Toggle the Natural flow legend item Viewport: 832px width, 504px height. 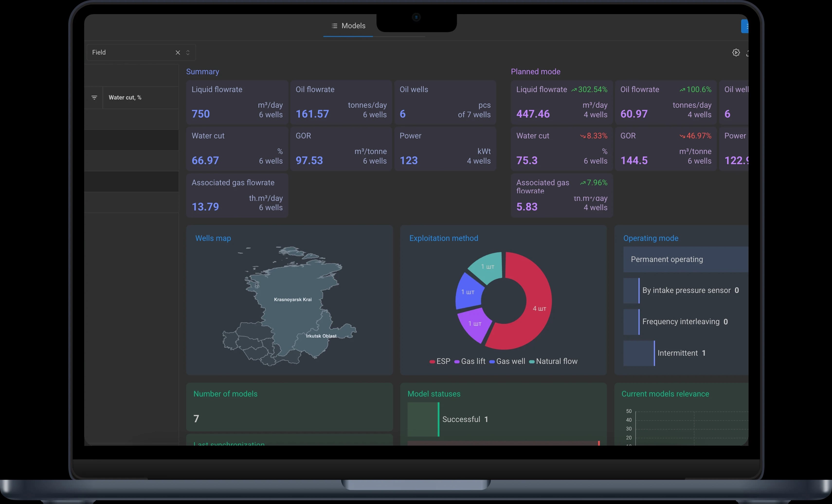tap(553, 361)
